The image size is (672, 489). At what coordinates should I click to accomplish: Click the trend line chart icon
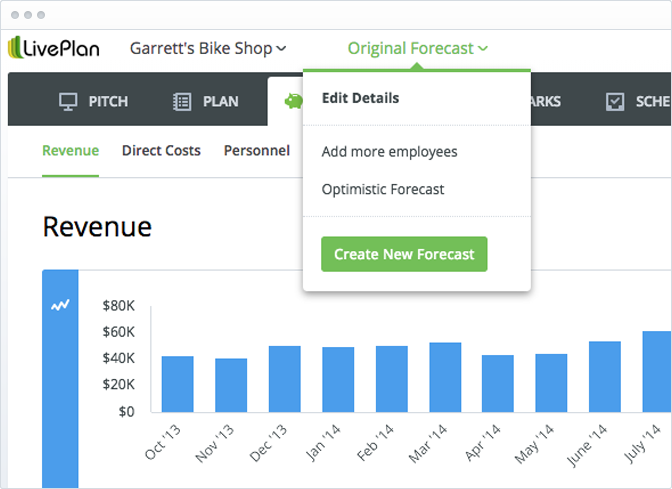tap(60, 305)
